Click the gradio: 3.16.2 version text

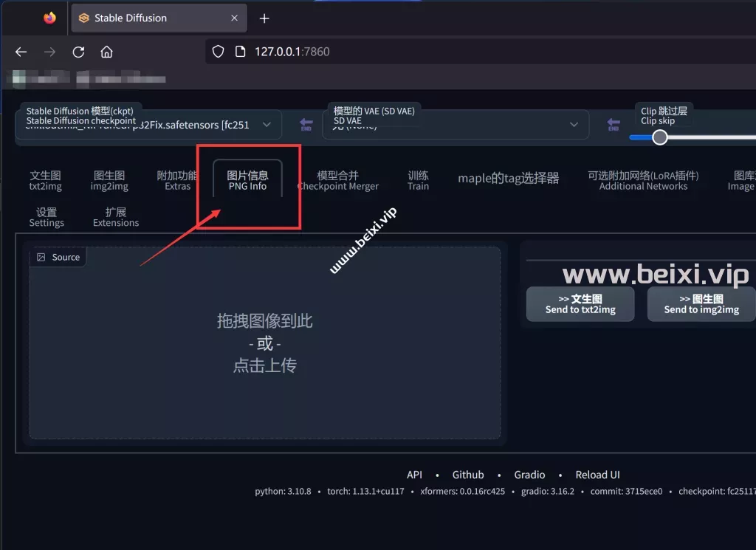coord(548,491)
